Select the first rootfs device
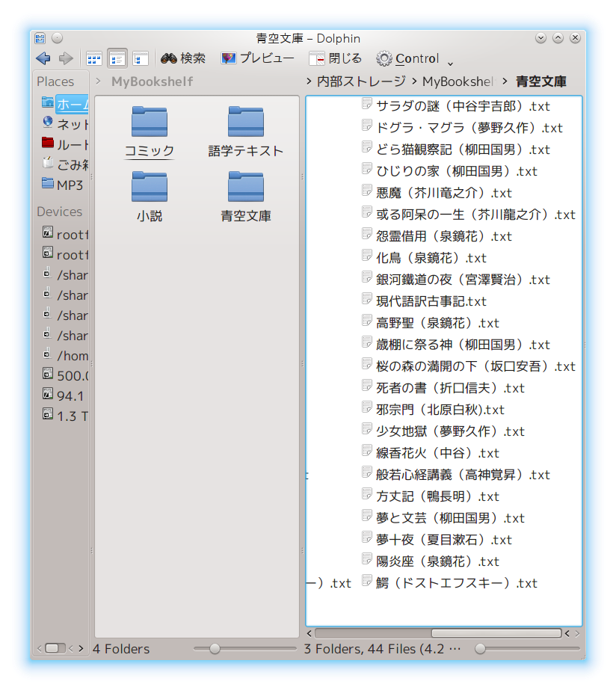Image resolution: width=616 pixels, height=690 pixels. [65, 234]
